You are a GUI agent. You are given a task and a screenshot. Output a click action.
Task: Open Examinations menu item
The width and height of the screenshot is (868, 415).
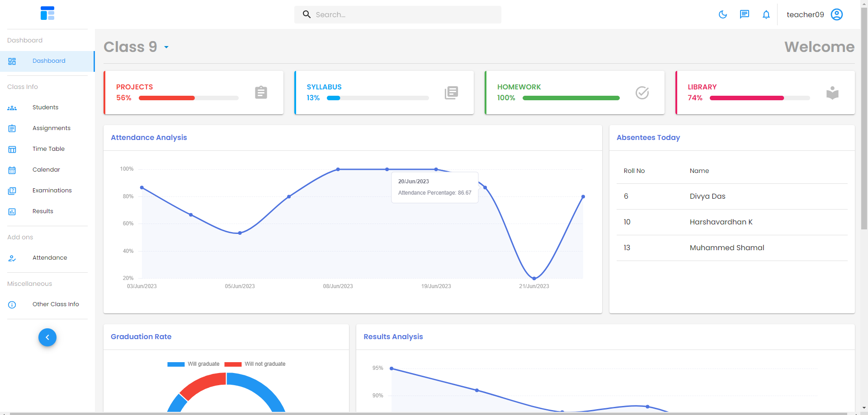tap(47, 191)
